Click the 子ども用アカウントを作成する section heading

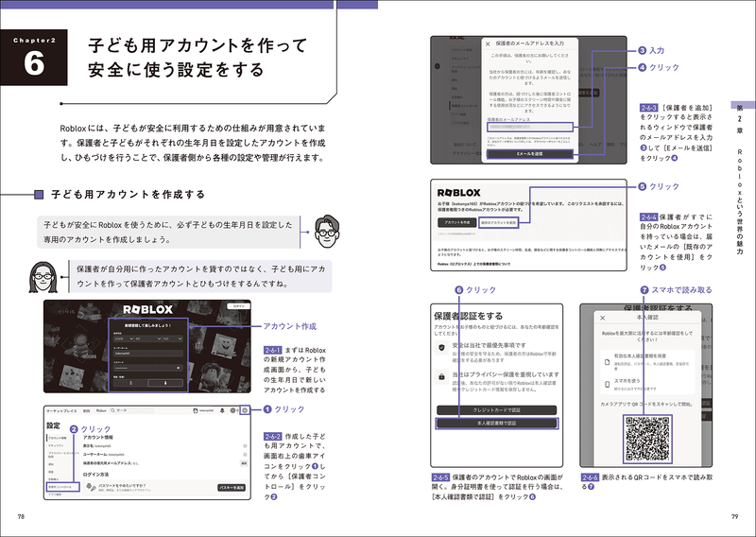click(x=129, y=195)
